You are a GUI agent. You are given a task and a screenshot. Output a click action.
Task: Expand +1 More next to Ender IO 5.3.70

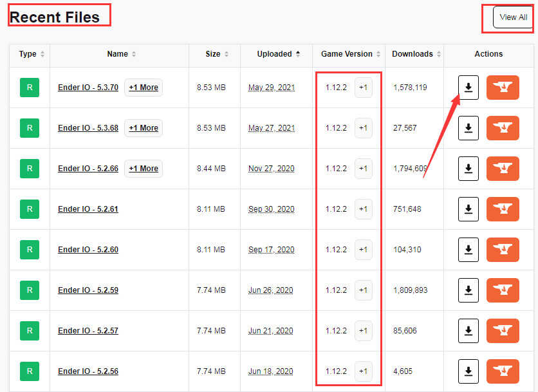click(x=144, y=88)
